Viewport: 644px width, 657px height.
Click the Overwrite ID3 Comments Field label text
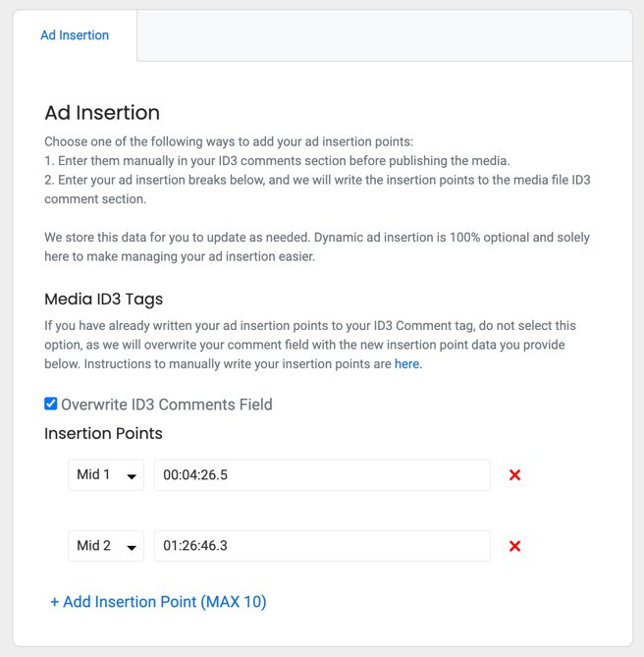(x=167, y=405)
